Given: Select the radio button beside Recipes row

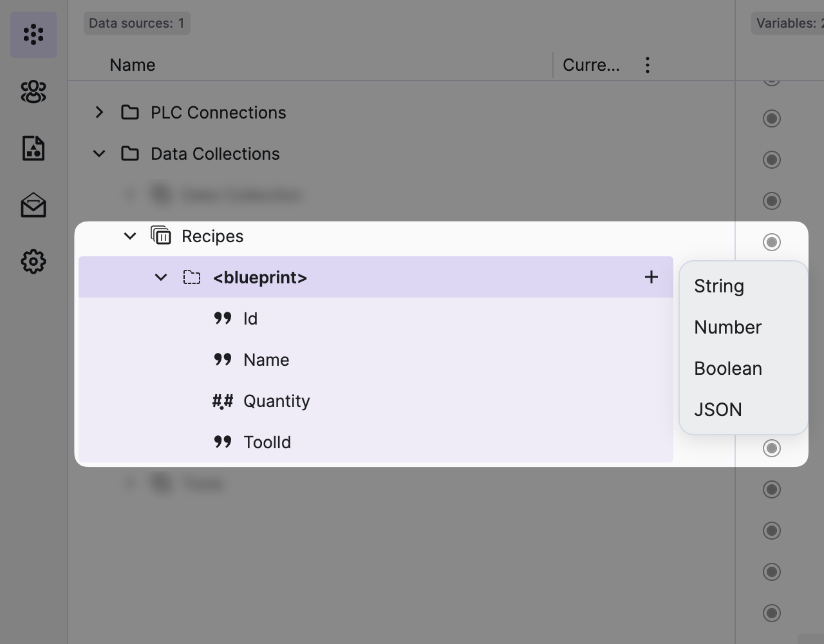Looking at the screenshot, I should 771,242.
